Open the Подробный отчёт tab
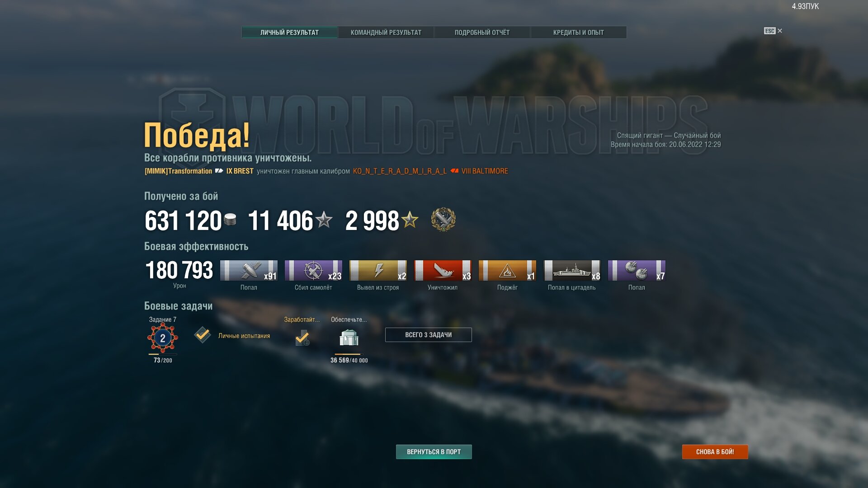This screenshot has width=868, height=488. click(x=482, y=33)
